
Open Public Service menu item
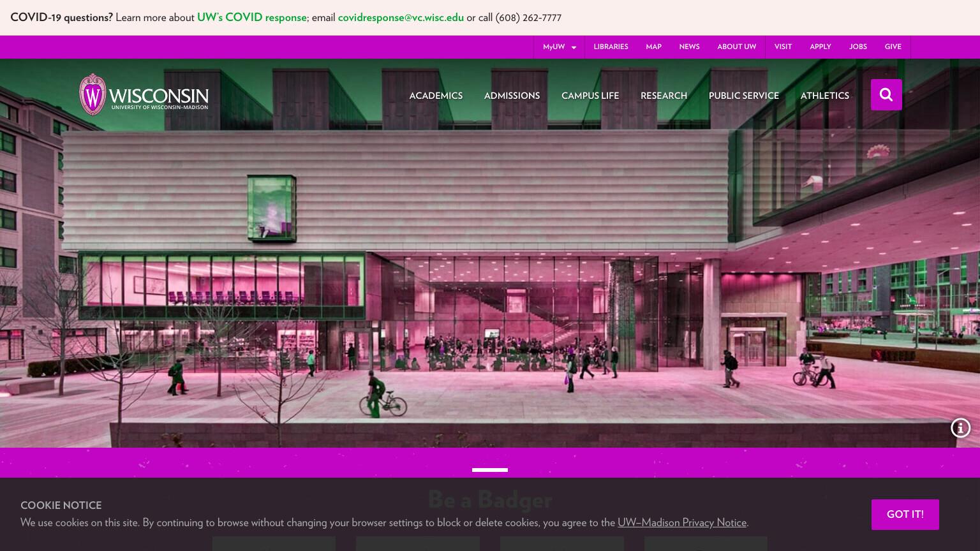point(743,96)
